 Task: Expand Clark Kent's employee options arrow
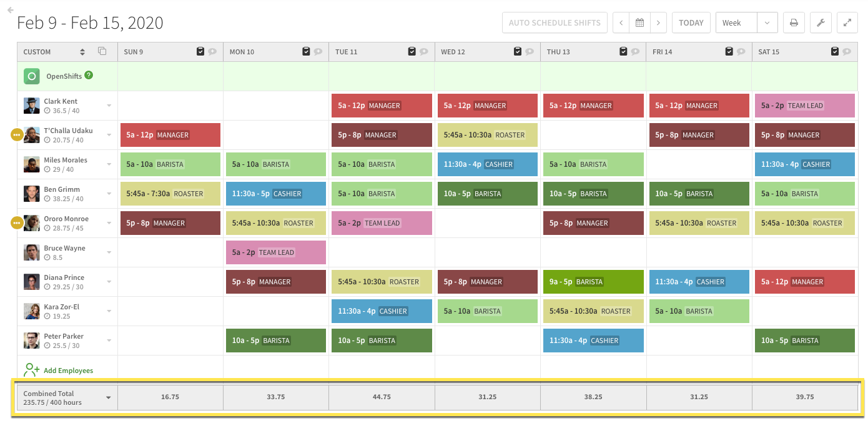(x=109, y=106)
